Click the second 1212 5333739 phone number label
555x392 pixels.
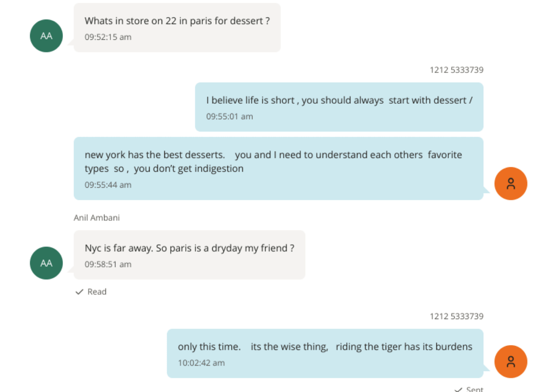[x=457, y=316]
